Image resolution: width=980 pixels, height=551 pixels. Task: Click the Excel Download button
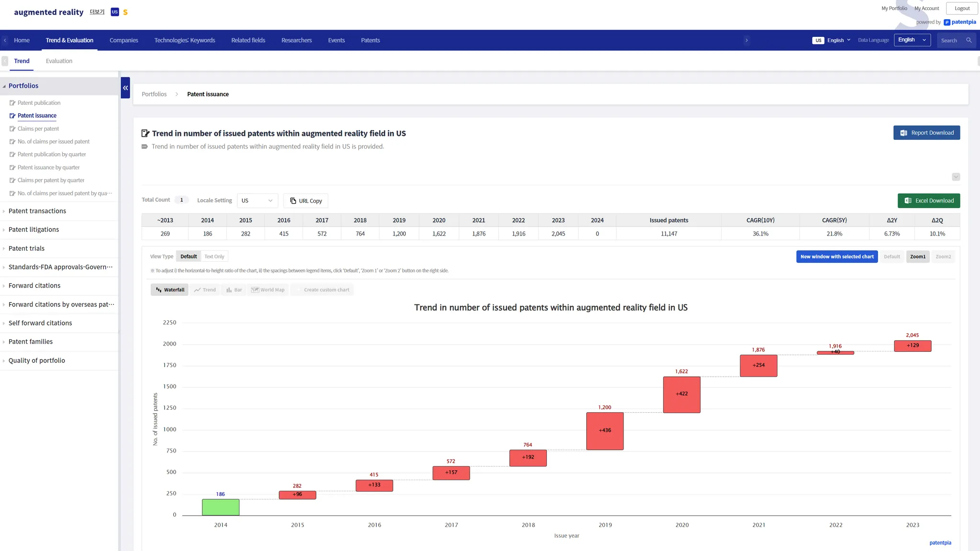[928, 201]
